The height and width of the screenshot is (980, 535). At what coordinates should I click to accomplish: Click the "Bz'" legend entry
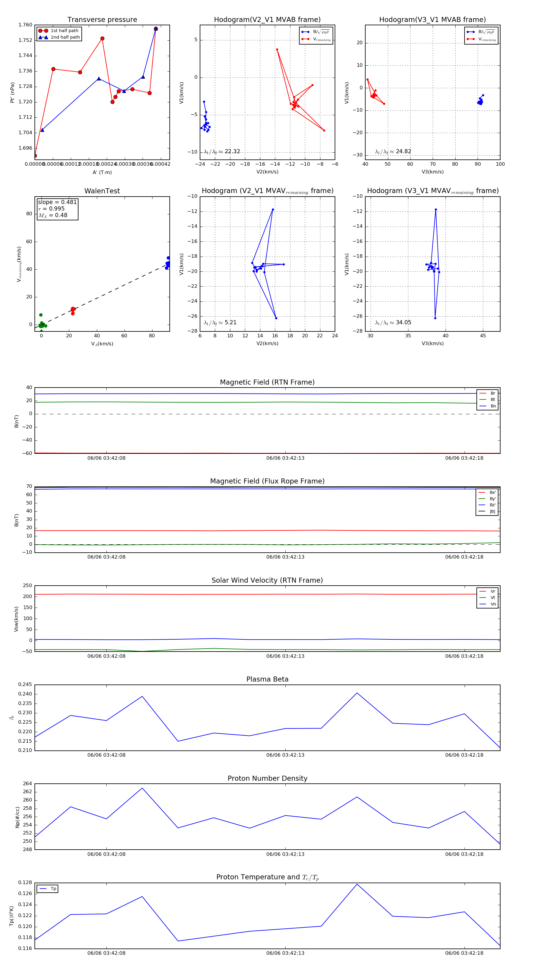pos(487,505)
